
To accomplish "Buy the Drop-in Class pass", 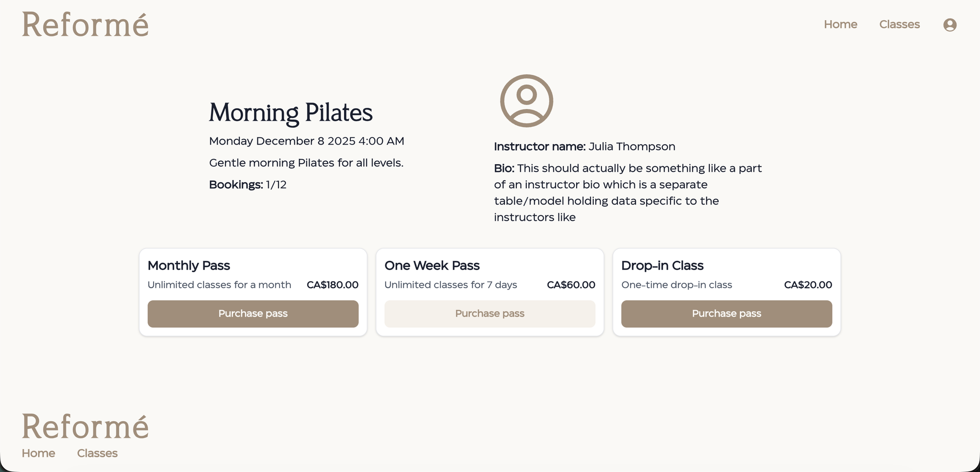I will pos(726,314).
